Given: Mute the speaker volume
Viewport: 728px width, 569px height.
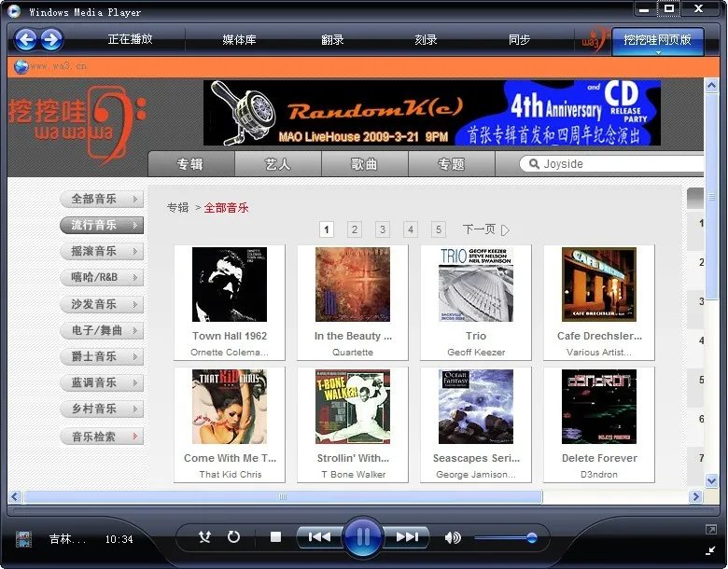Looking at the screenshot, I should click(x=453, y=537).
